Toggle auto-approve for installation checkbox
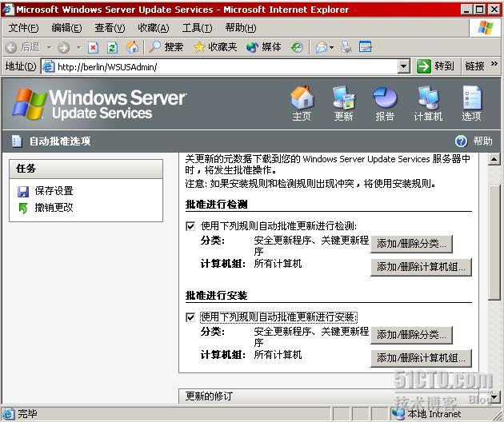The width and height of the screenshot is (504, 422). point(190,317)
